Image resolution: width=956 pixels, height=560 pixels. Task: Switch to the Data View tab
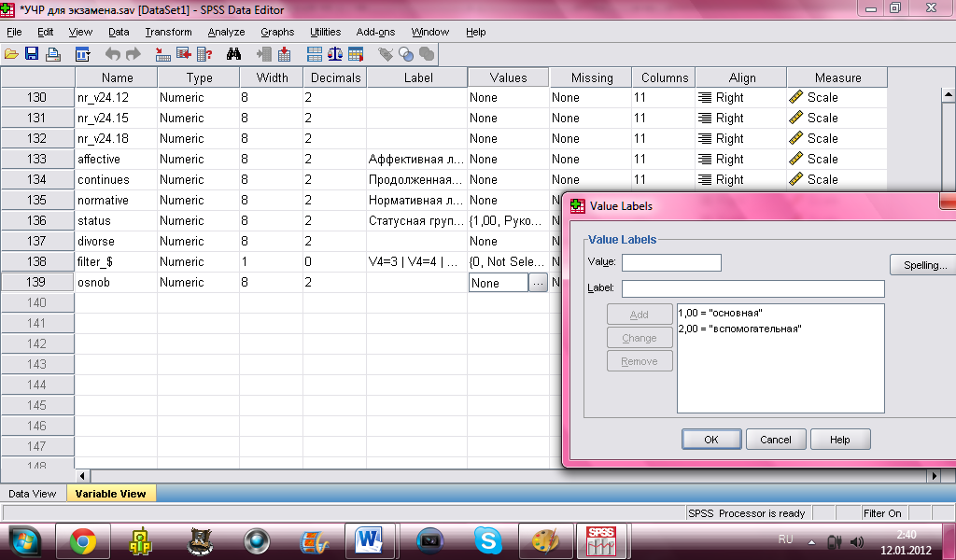click(x=33, y=494)
